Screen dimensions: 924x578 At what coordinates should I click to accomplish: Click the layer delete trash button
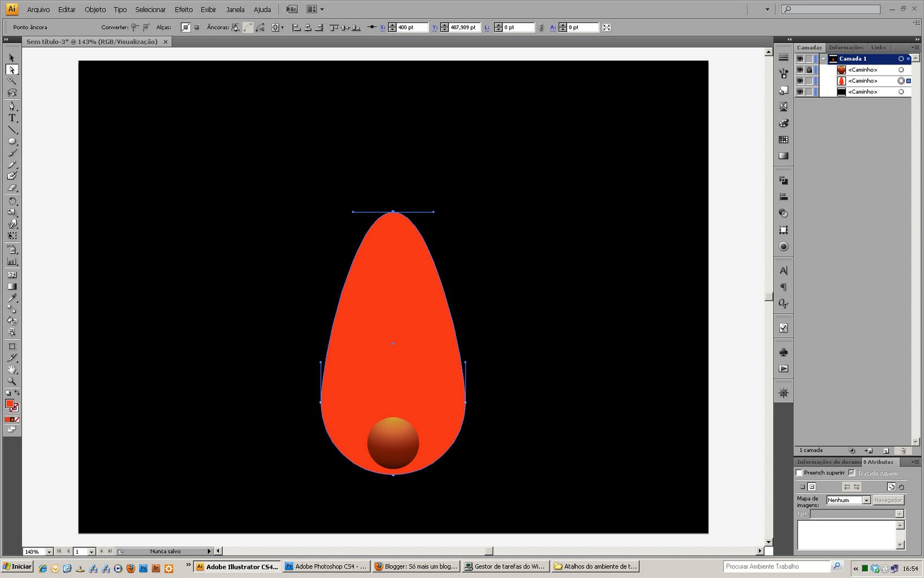(903, 451)
